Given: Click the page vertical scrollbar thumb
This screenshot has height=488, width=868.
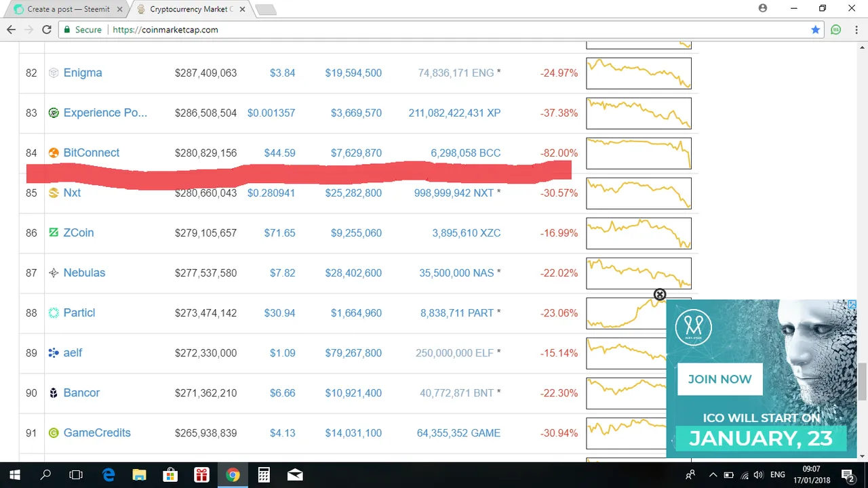Looking at the screenshot, I should (x=863, y=382).
